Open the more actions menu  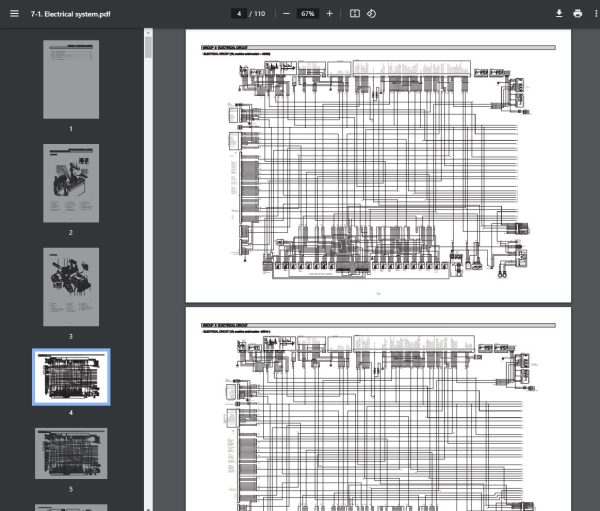(x=596, y=14)
